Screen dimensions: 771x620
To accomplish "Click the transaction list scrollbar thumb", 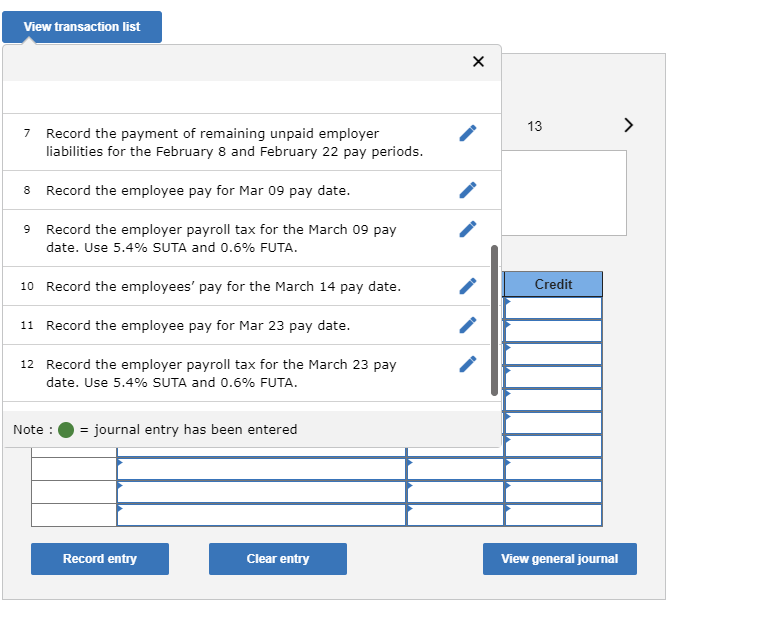I will point(494,320).
